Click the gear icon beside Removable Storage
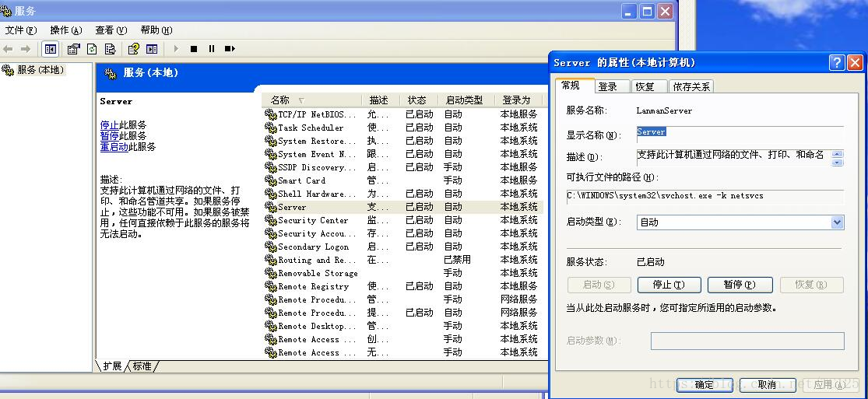868x399 pixels. [x=271, y=273]
